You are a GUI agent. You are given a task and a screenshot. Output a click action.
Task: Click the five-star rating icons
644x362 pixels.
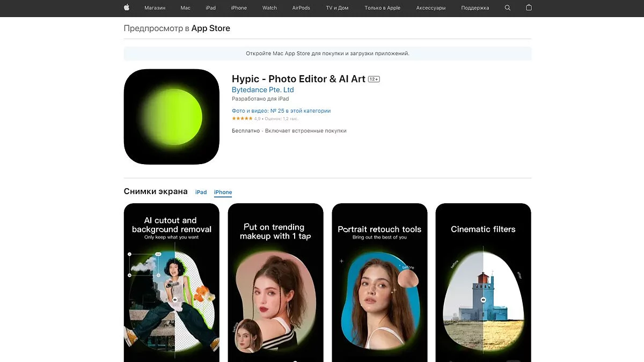242,119
